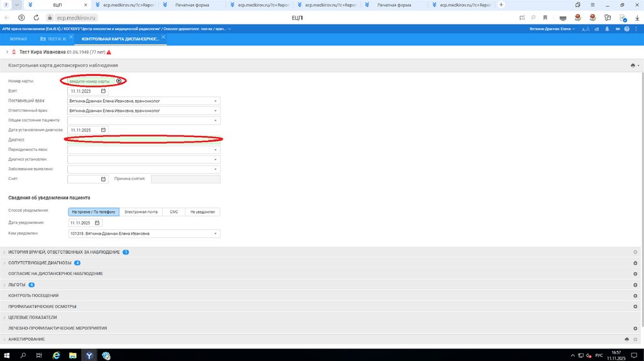
Task: Open File Explorer from taskbar
Action: [x=73, y=355]
